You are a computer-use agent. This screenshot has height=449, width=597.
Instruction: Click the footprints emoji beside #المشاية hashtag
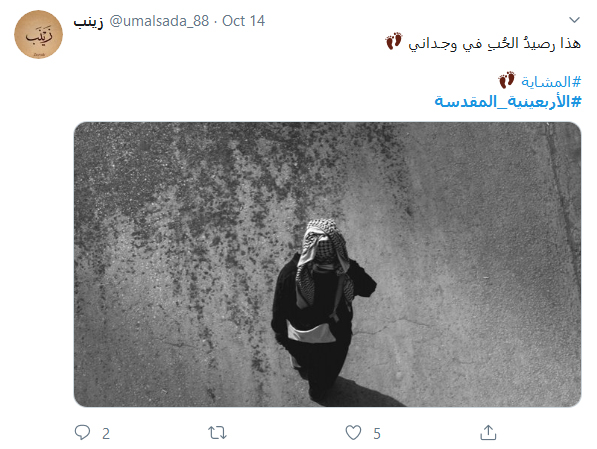point(507,80)
